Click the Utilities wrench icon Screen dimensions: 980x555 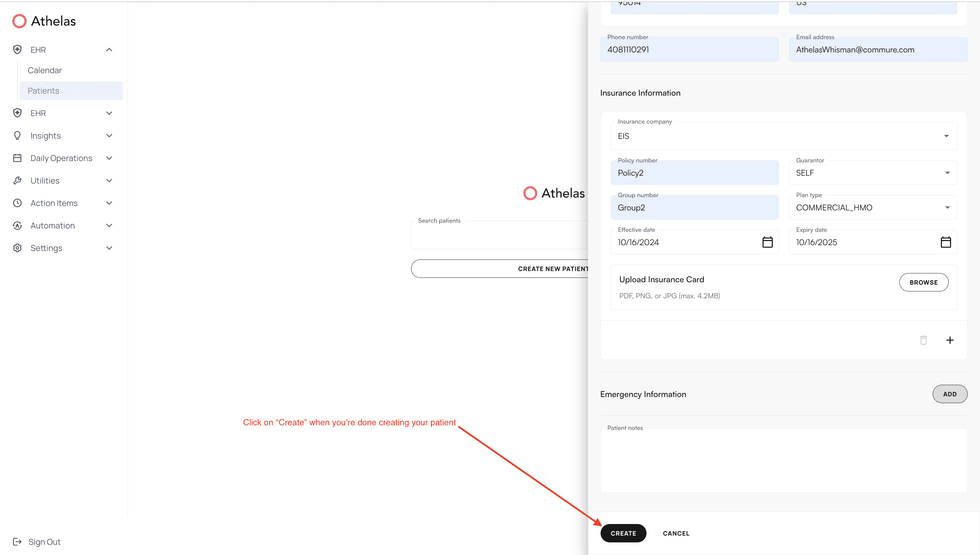pos(17,180)
